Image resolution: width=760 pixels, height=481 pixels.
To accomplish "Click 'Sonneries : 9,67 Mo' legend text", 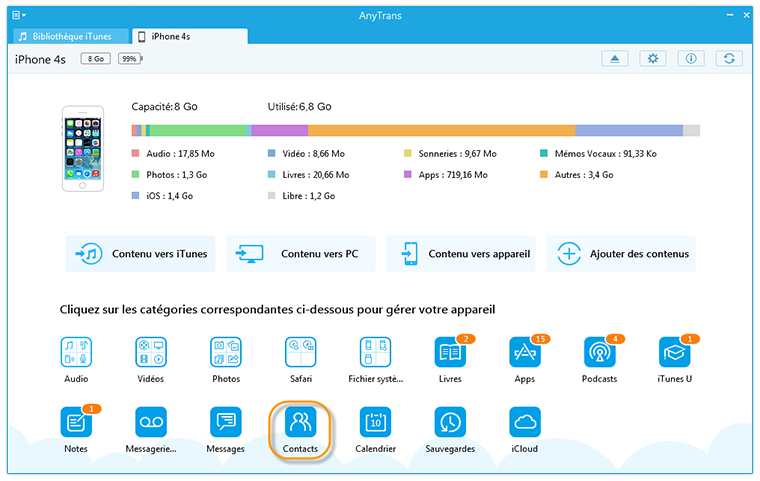I will (458, 154).
